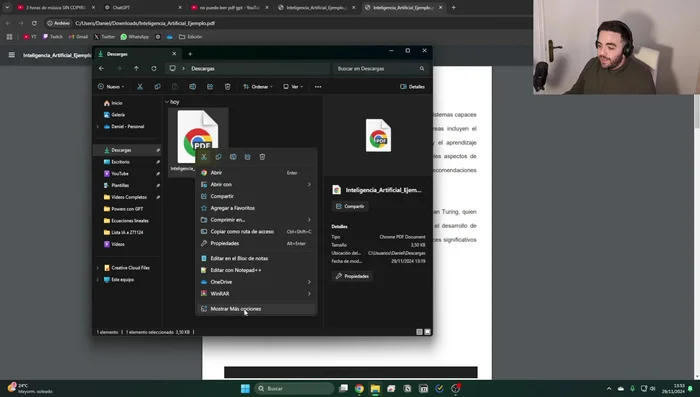Screen dimensions: 700x397
Task: Open the Ver dropdown
Action: click(x=293, y=87)
